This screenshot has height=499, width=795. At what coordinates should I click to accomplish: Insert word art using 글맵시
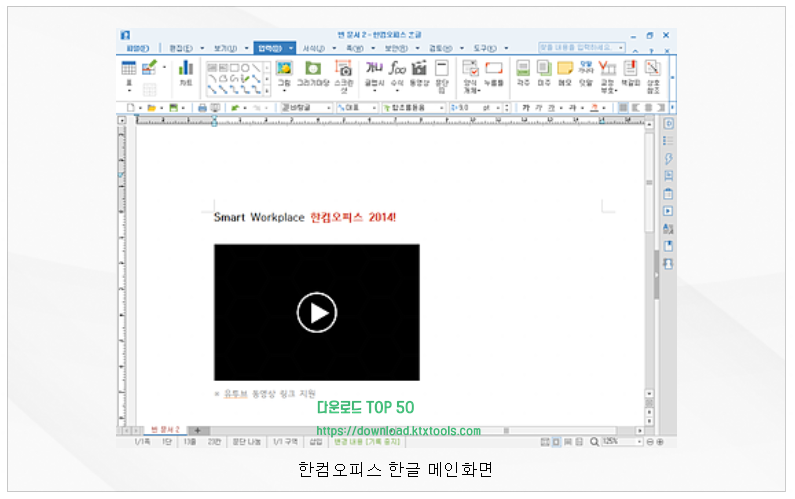[x=375, y=73]
